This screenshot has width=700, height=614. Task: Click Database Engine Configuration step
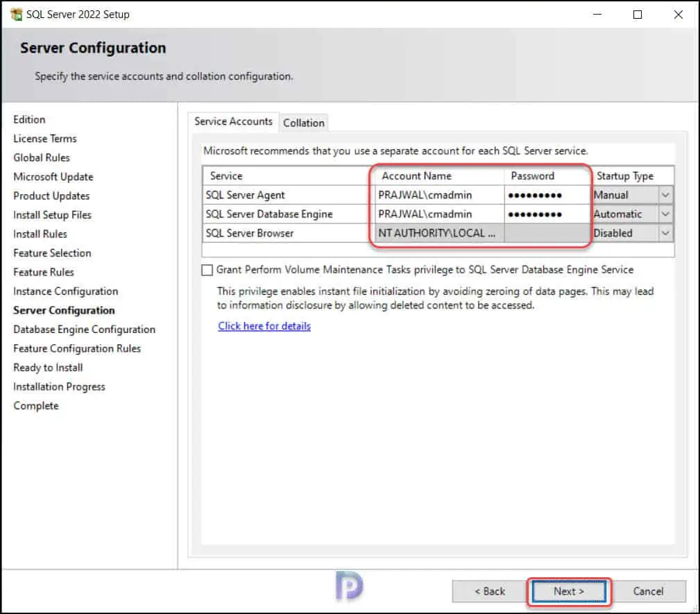85,330
